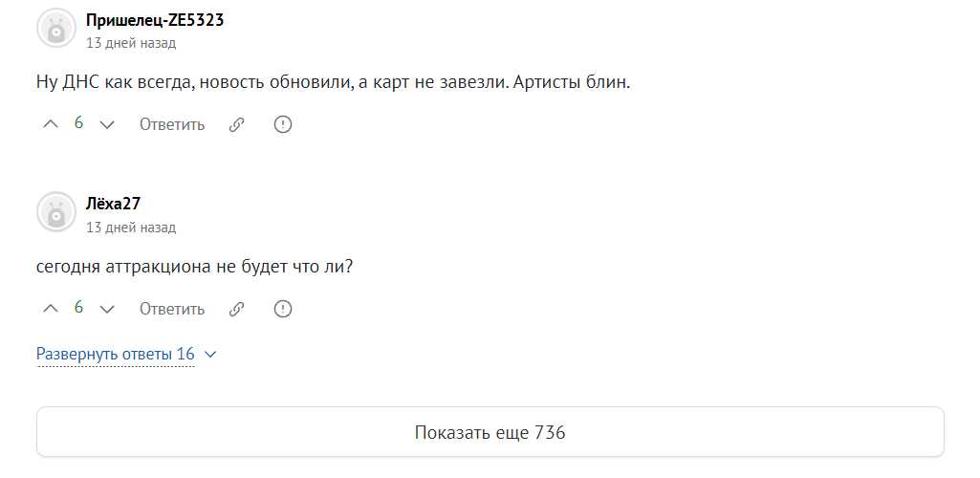Reply to Пришелец-ZE5323 with Ответить
The height and width of the screenshot is (478, 980).
tap(172, 124)
